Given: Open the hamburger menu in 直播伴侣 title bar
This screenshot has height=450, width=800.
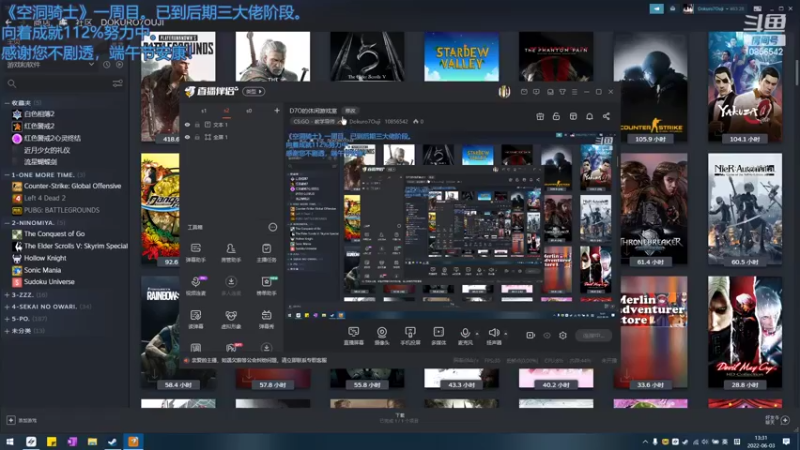Looking at the screenshot, I should point(574,92).
